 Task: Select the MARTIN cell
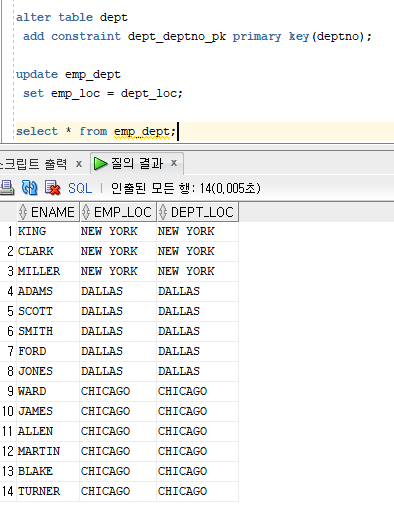point(48,451)
